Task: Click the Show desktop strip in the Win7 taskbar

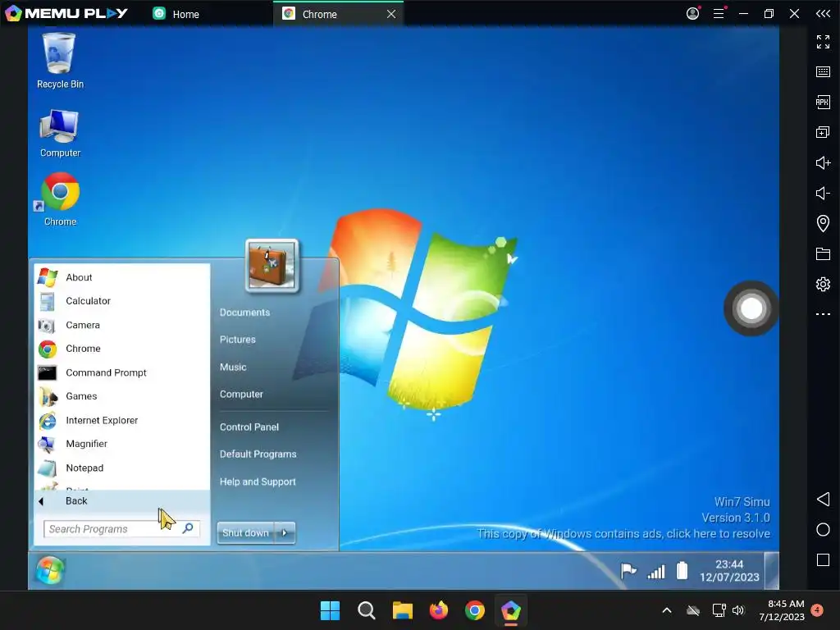Action: point(771,571)
